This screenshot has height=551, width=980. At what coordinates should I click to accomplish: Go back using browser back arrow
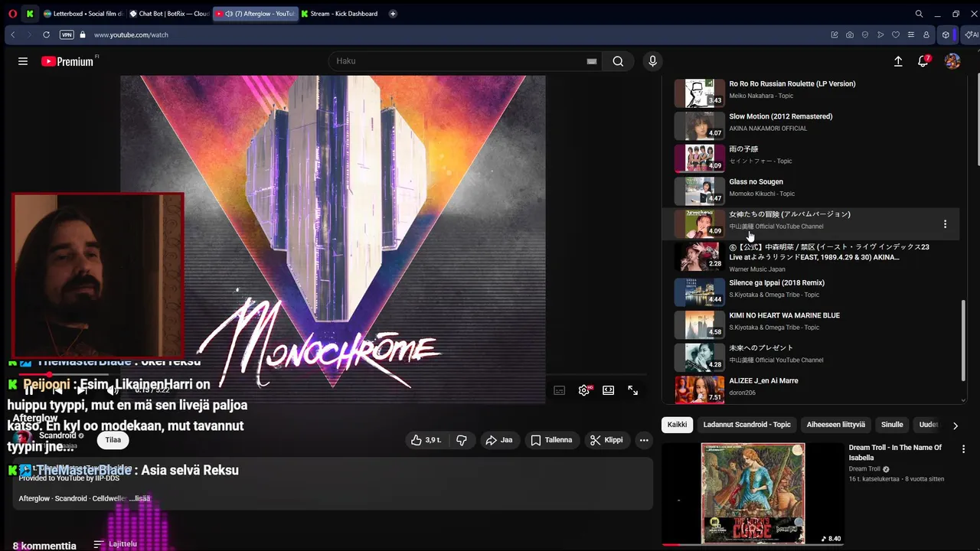click(x=12, y=34)
